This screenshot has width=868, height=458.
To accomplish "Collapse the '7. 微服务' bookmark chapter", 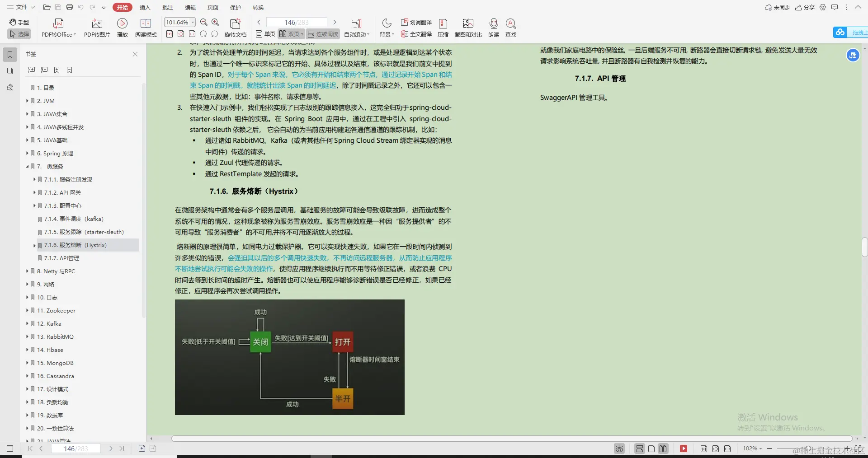I will (28, 166).
